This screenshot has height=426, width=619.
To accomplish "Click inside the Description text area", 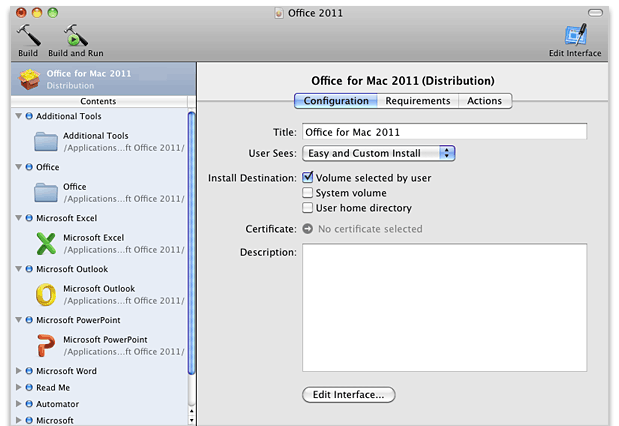I will (x=445, y=308).
